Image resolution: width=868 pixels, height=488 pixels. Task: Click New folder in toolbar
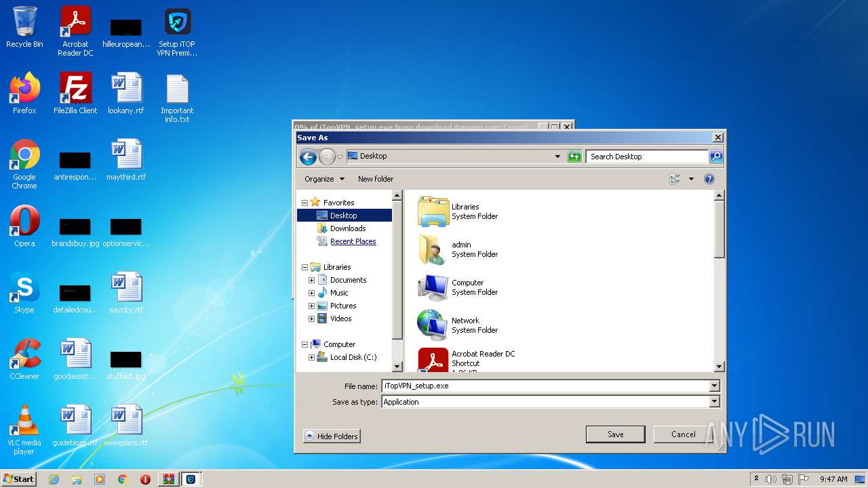(376, 179)
